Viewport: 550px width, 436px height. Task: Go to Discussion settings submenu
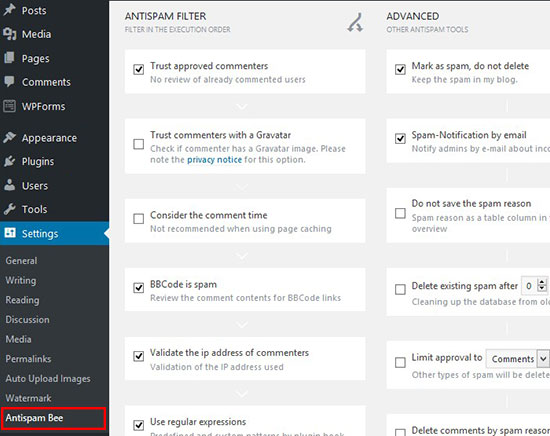[27, 320]
